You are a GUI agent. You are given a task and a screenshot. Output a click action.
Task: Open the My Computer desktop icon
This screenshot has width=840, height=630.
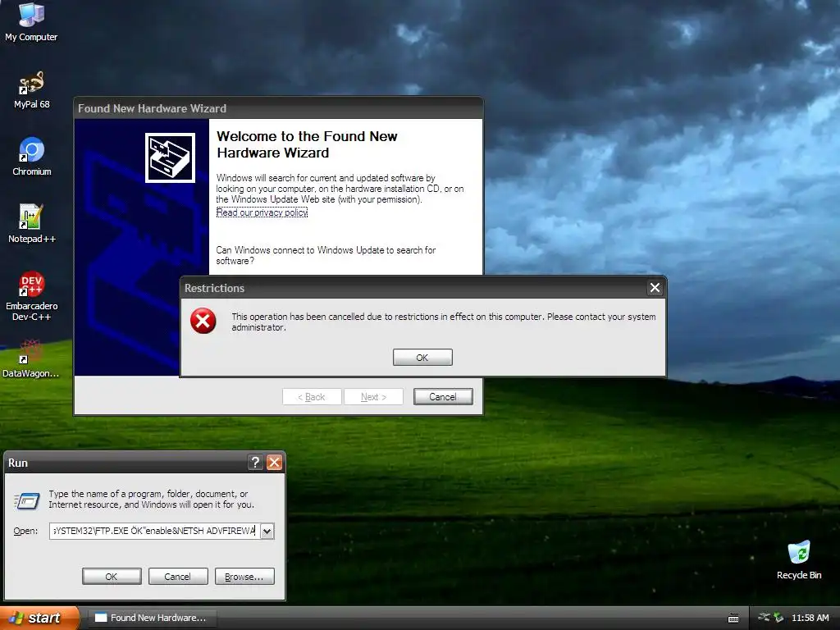click(31, 22)
